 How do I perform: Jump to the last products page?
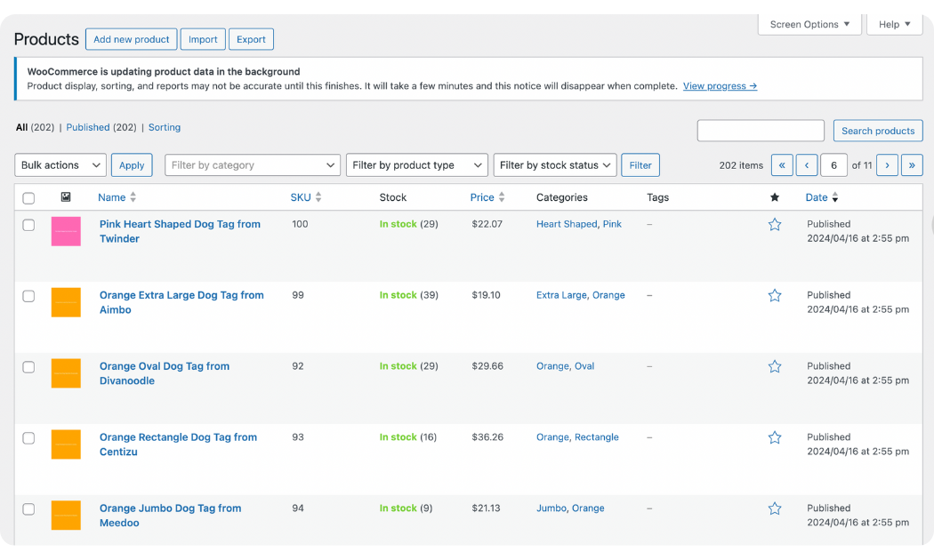(x=912, y=165)
